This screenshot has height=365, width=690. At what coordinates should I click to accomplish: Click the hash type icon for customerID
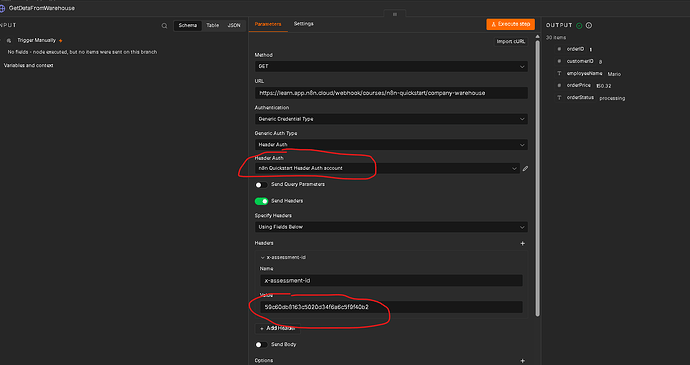pyautogui.click(x=559, y=61)
